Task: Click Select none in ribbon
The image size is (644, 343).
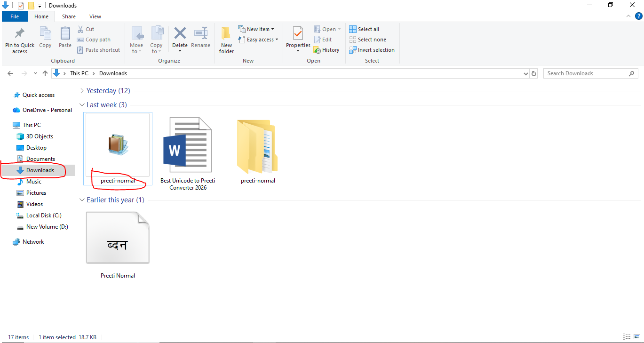Action: coord(367,40)
